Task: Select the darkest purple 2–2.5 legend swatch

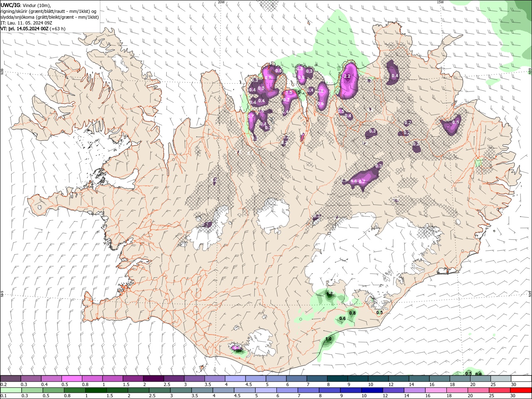Action: [x=153, y=379]
